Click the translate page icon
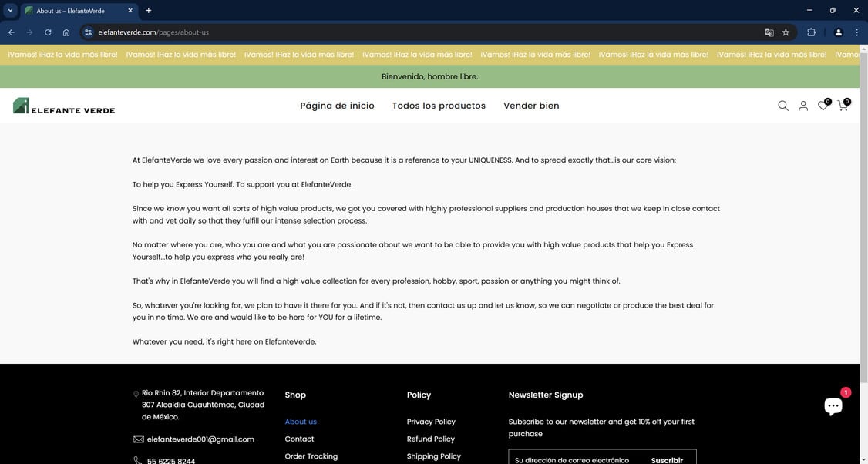 769,32
